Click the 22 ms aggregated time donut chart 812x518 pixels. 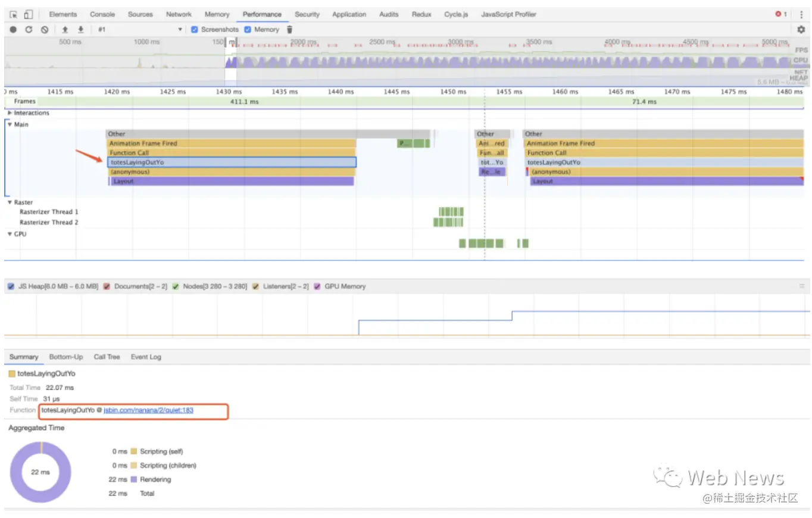40,472
